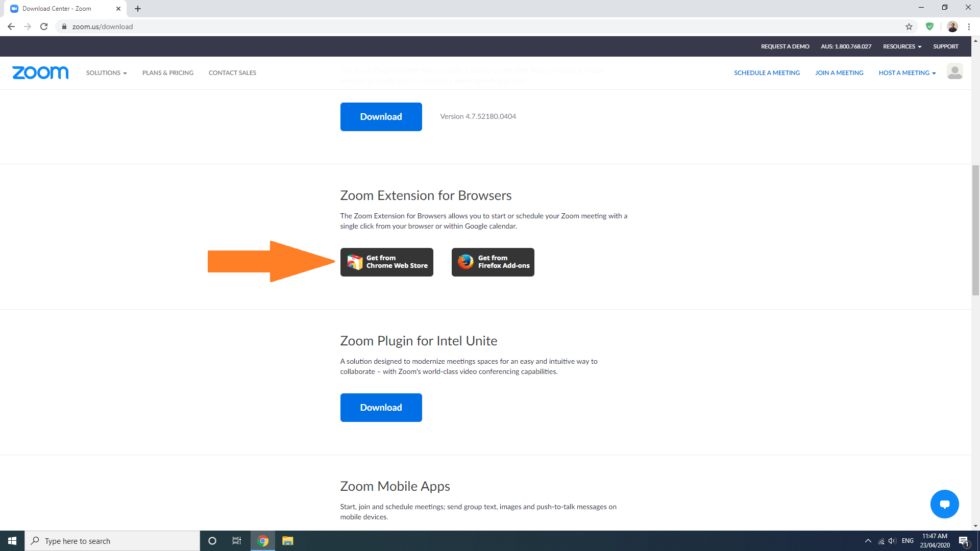The width and height of the screenshot is (980, 551).
Task: Open the taskbar clock and date
Action: 935,541
